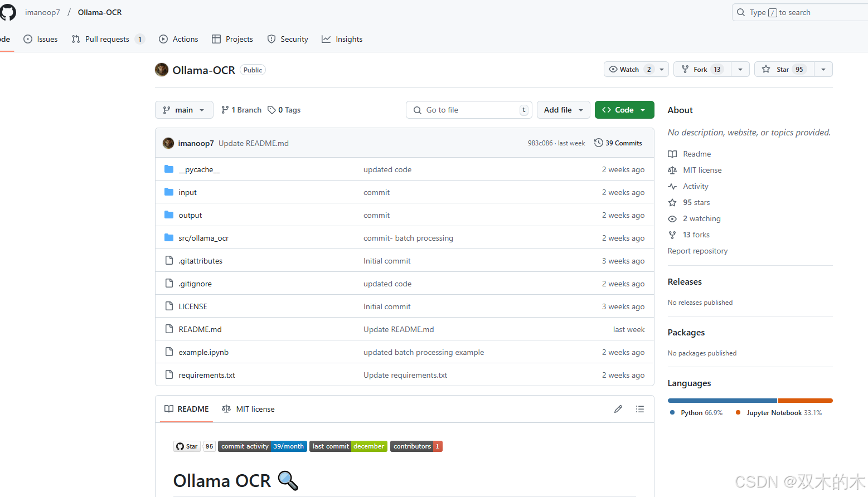Click the Jupyter Notebook orange language bar segment
Viewport: 868px width, 497px height.
click(806, 401)
